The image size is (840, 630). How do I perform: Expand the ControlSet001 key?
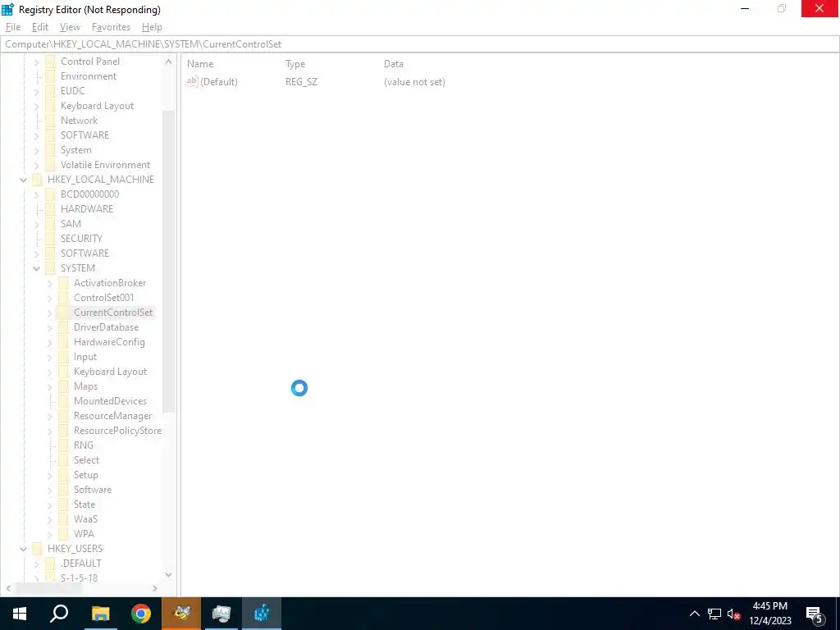pyautogui.click(x=50, y=299)
